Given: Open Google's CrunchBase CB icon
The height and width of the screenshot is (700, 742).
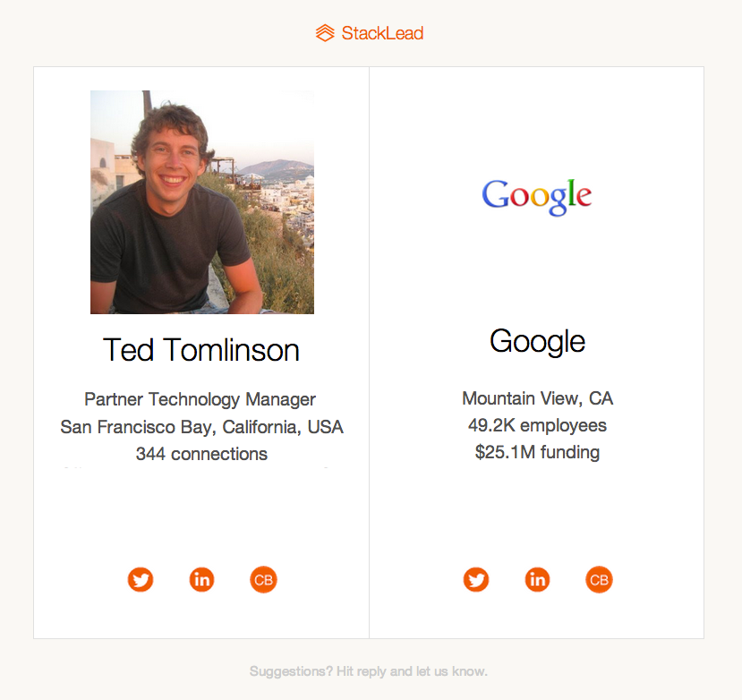Looking at the screenshot, I should tap(599, 579).
